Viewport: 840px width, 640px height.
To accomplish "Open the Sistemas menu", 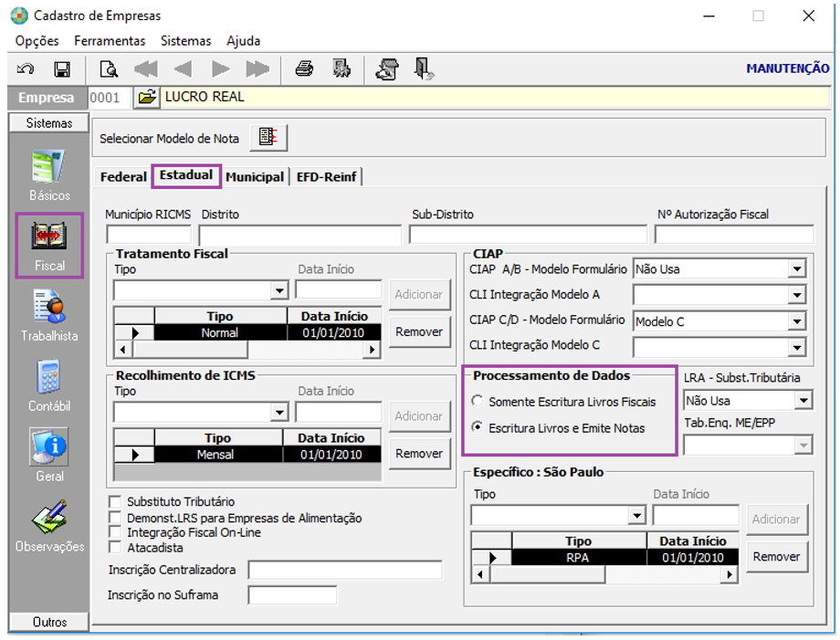I will [186, 41].
